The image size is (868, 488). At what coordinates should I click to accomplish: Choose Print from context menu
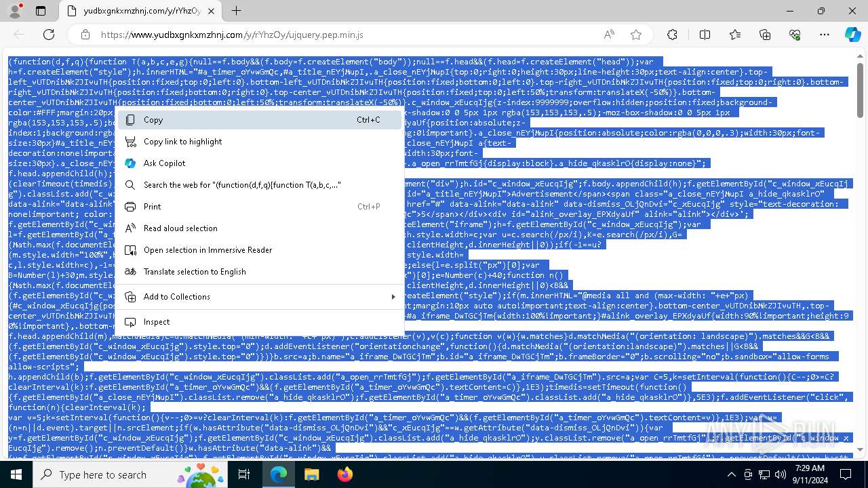click(260, 207)
